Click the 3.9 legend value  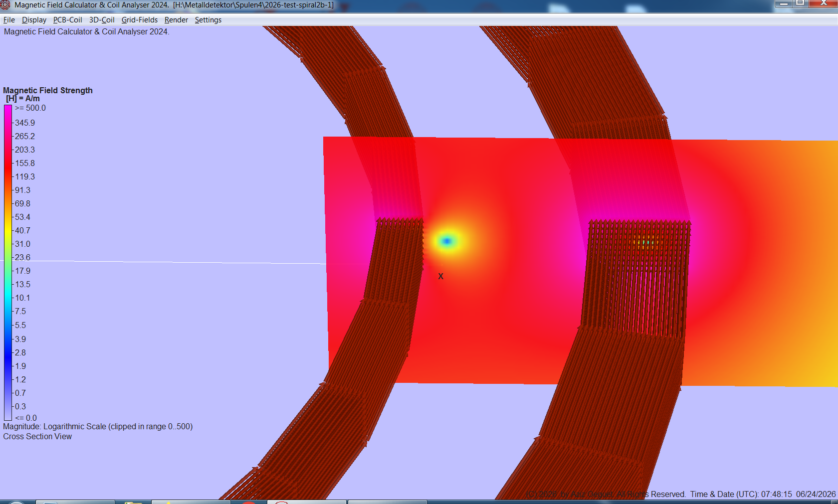coord(20,339)
